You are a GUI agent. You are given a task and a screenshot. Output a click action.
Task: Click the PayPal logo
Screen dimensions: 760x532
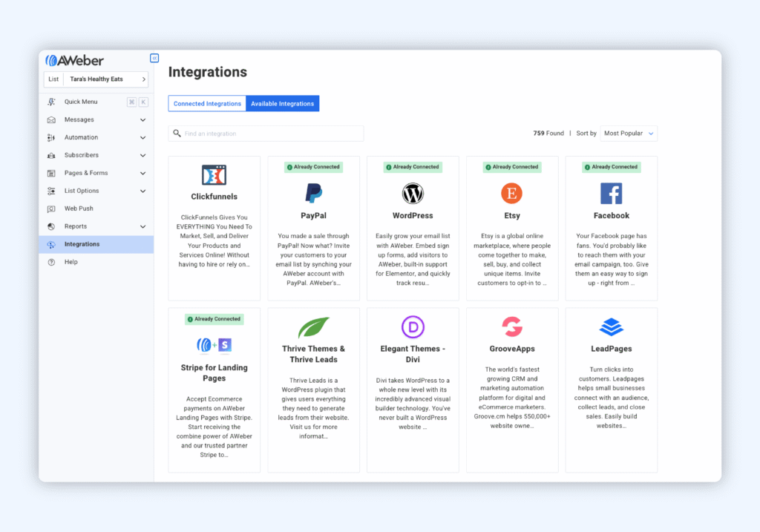[314, 193]
